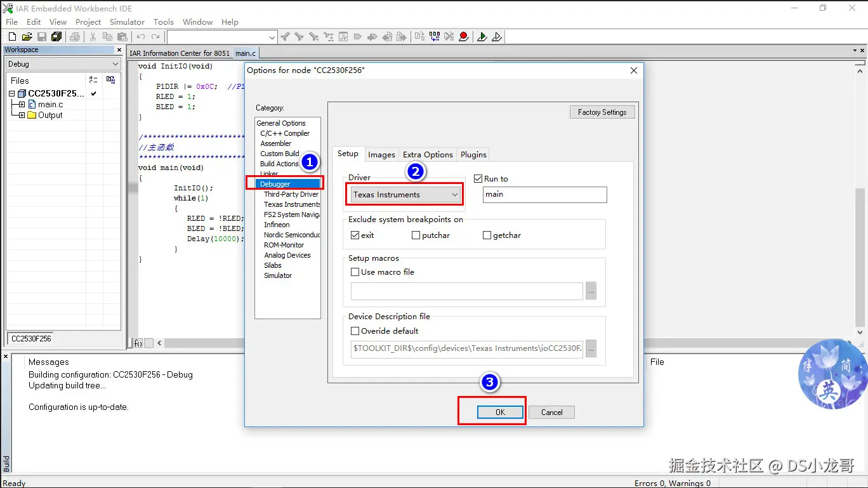Screen dimensions: 868x488
Task: Open the editor tab list dropdown arrow
Action: click(x=854, y=51)
